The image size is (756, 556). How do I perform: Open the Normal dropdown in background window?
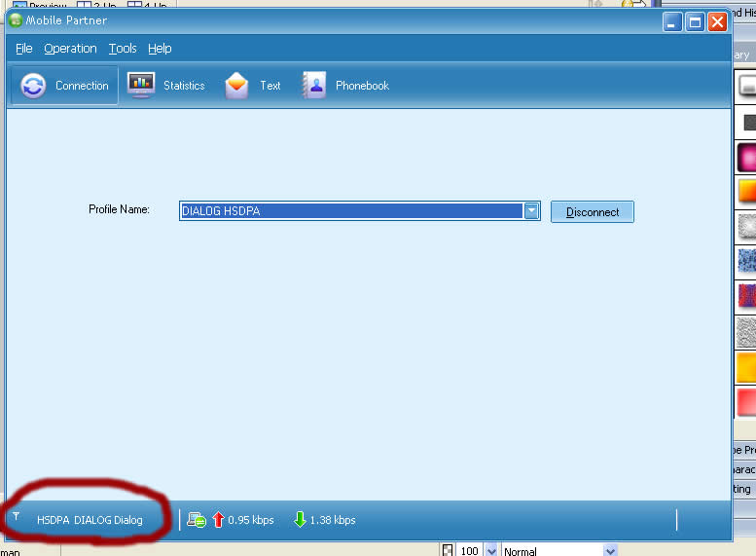tap(609, 550)
